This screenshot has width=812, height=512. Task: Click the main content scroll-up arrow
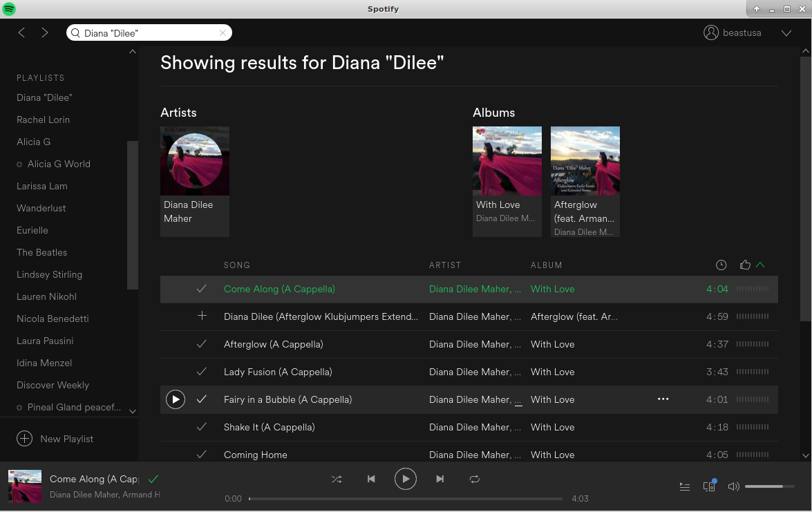click(x=805, y=51)
